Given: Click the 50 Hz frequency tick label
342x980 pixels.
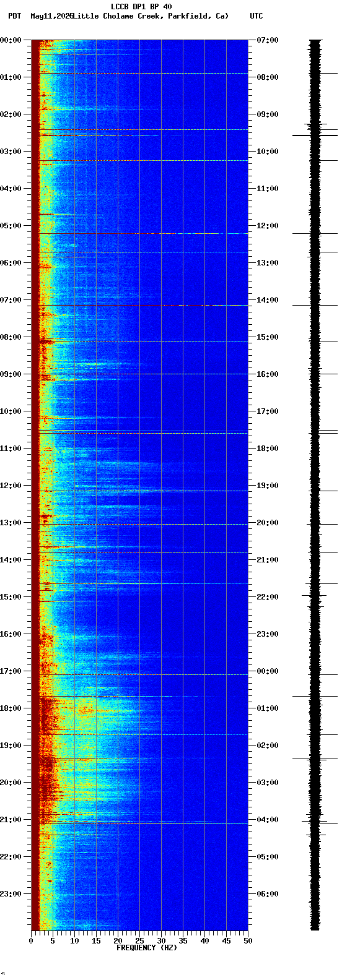Looking at the screenshot, I should click(x=248, y=941).
